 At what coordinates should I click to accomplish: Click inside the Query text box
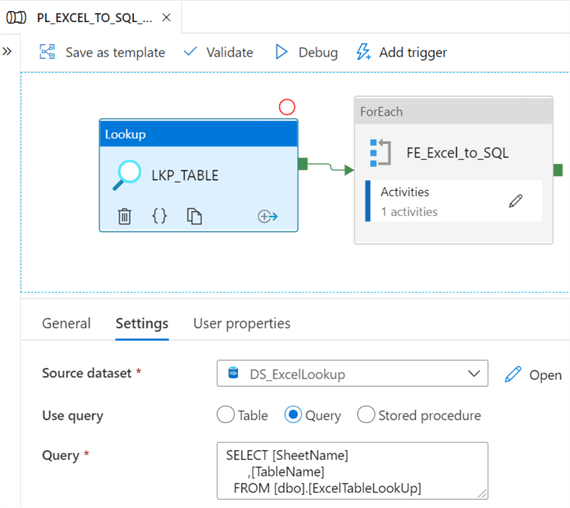click(x=352, y=471)
